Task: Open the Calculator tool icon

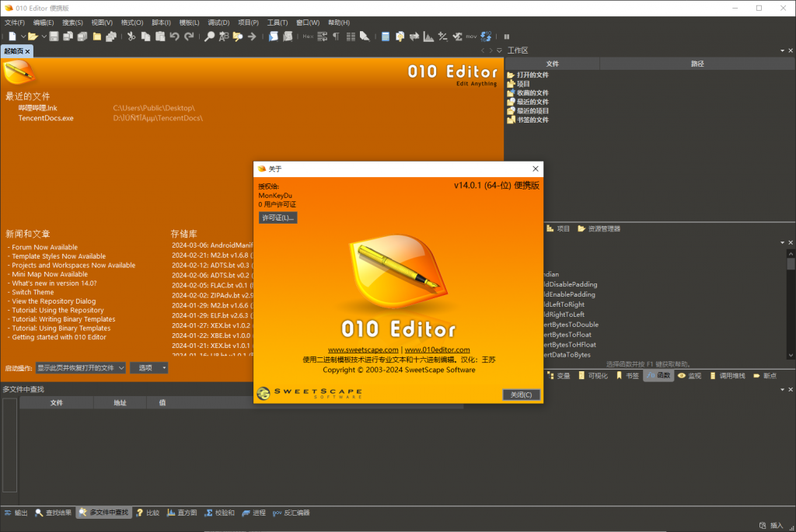Action: click(x=386, y=37)
